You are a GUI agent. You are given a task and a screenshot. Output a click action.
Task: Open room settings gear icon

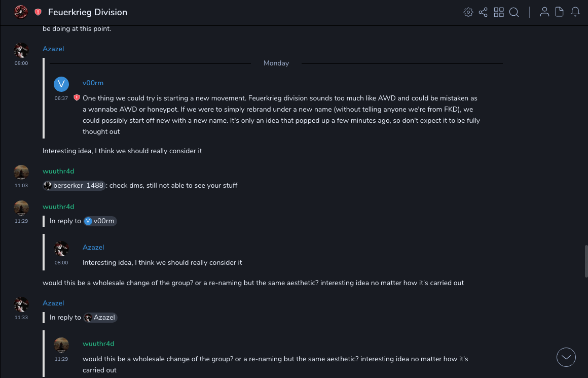pos(468,12)
